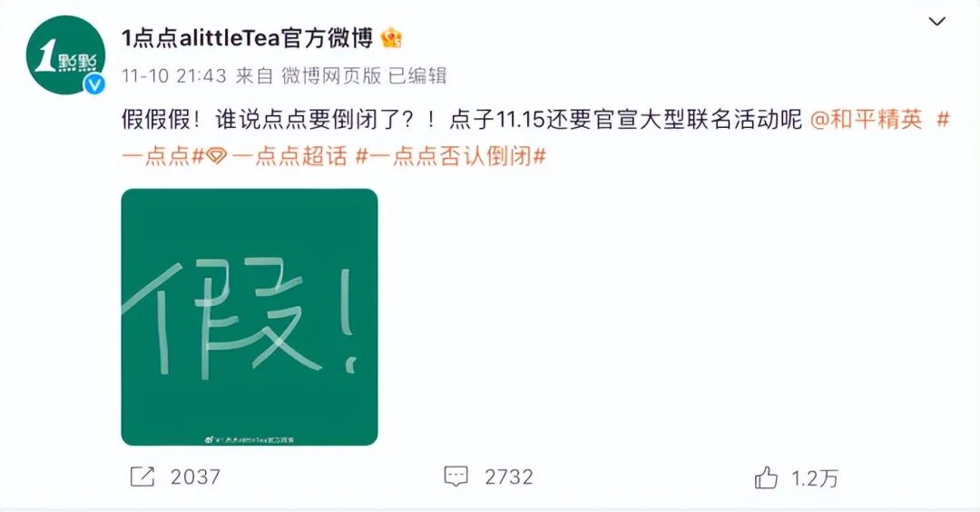Open the diamond super-topic icon
The height and width of the screenshot is (512, 980).
point(216,156)
